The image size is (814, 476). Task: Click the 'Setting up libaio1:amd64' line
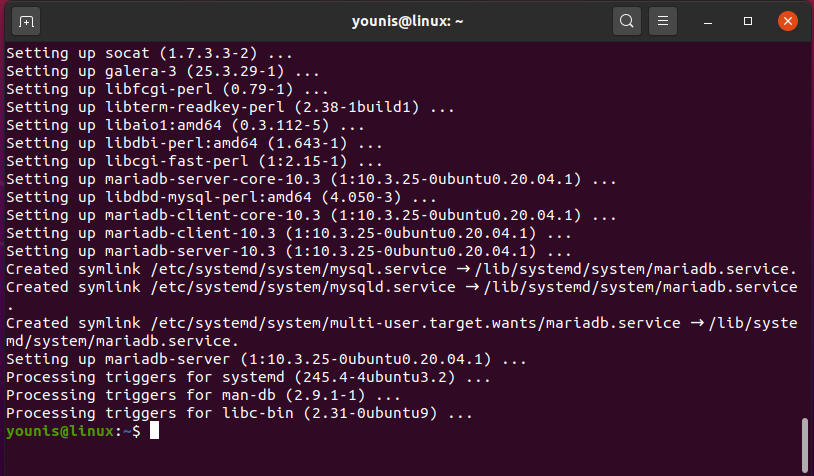tap(186, 125)
